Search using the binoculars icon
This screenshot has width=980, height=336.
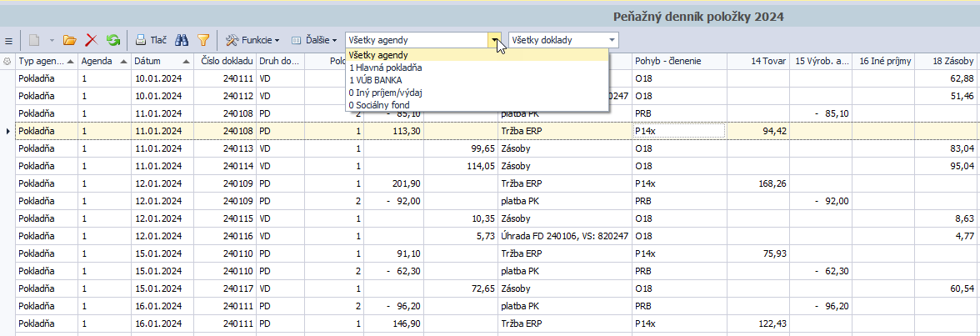[182, 40]
